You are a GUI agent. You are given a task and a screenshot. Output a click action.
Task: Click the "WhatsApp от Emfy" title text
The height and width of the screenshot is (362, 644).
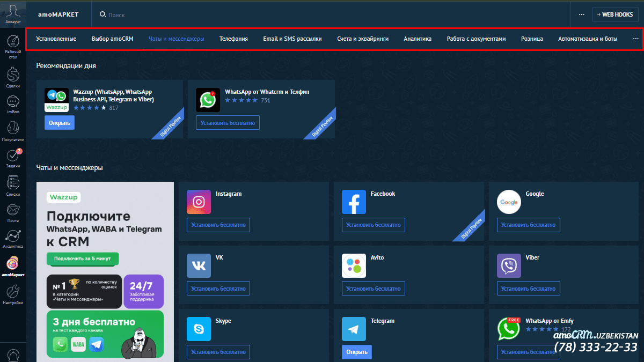click(550, 321)
